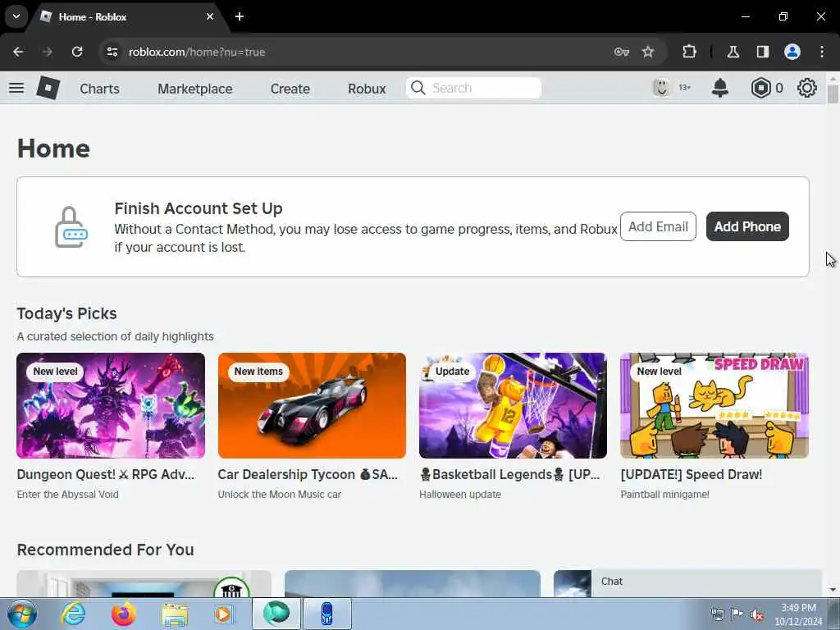This screenshot has width=840, height=630.
Task: Select the Home - Roblox browser tab
Action: pos(126,16)
